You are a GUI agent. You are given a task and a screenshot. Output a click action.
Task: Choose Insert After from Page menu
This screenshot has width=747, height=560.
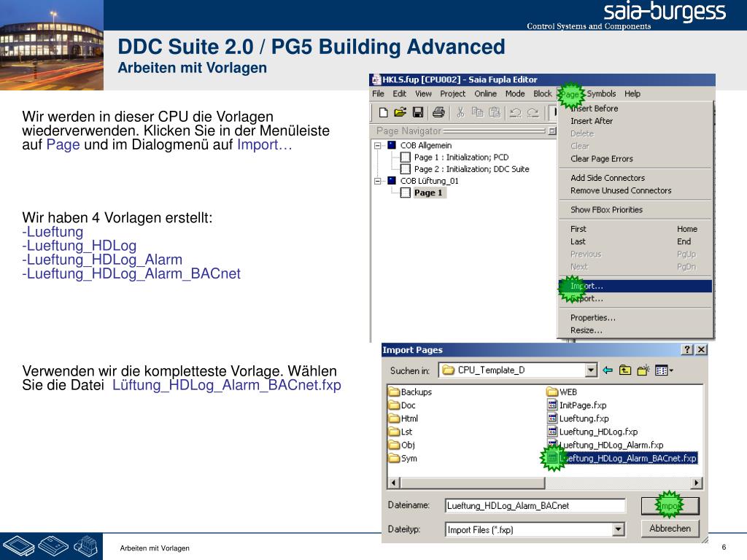(x=635, y=121)
